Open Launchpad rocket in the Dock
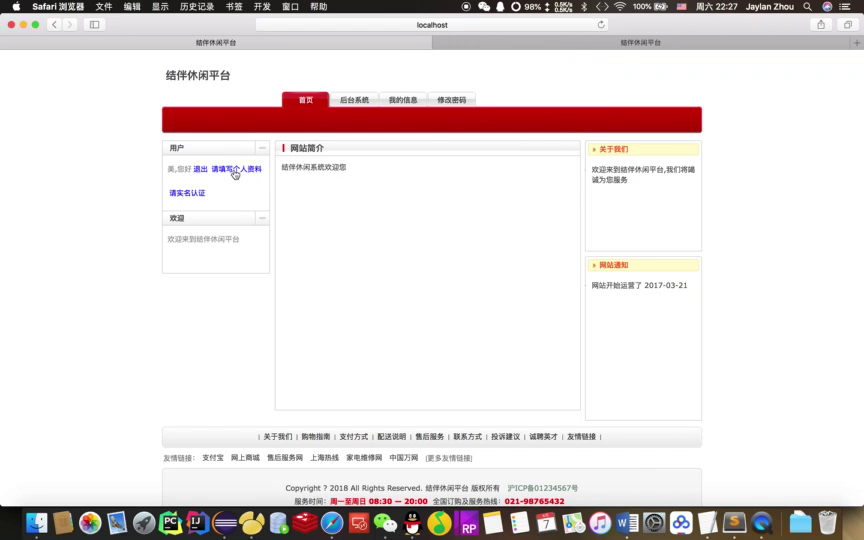 pos(144,523)
